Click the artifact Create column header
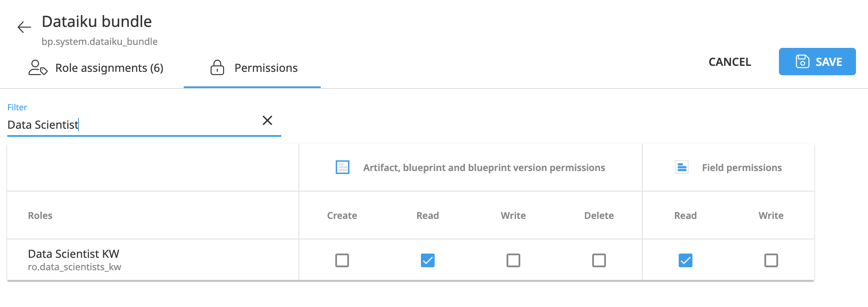 point(342,215)
